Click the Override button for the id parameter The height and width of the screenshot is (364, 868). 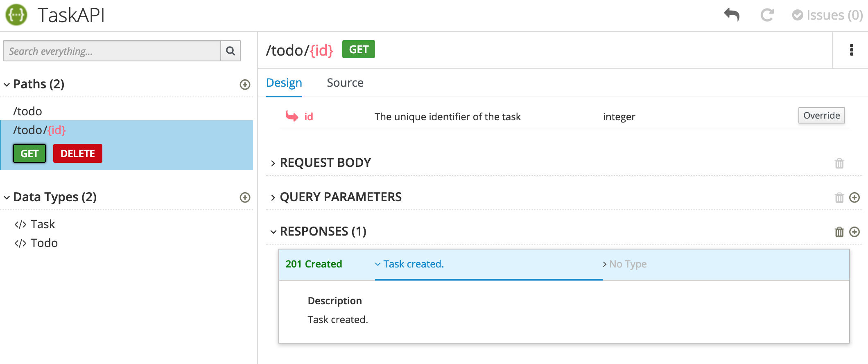point(821,115)
